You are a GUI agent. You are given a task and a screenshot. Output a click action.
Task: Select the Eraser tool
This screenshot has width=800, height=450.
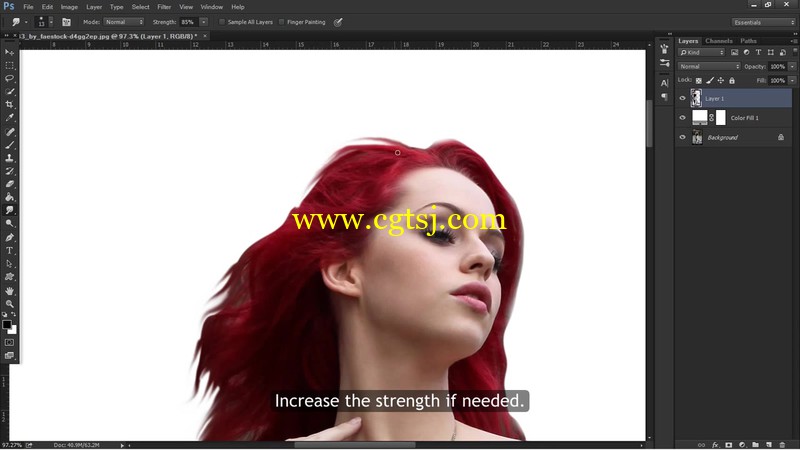tap(9, 184)
